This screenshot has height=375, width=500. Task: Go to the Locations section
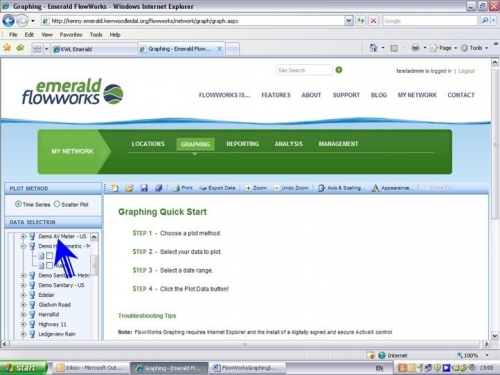click(x=148, y=144)
